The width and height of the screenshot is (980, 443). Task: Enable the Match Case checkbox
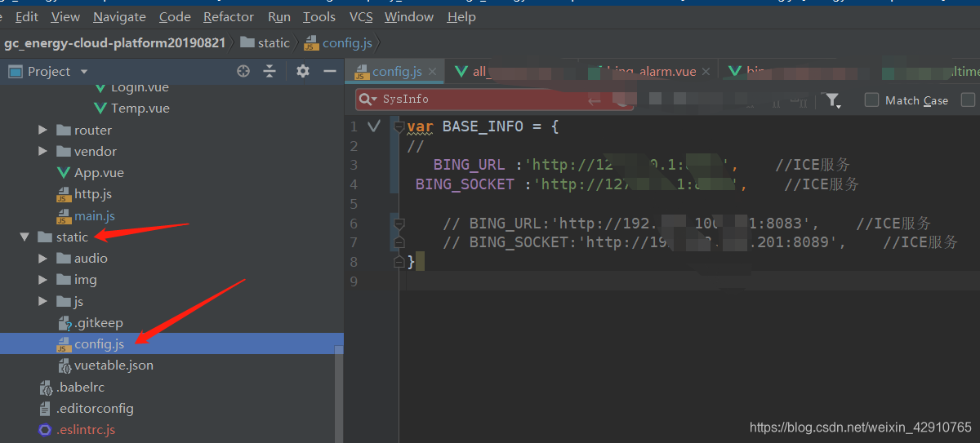point(871,100)
